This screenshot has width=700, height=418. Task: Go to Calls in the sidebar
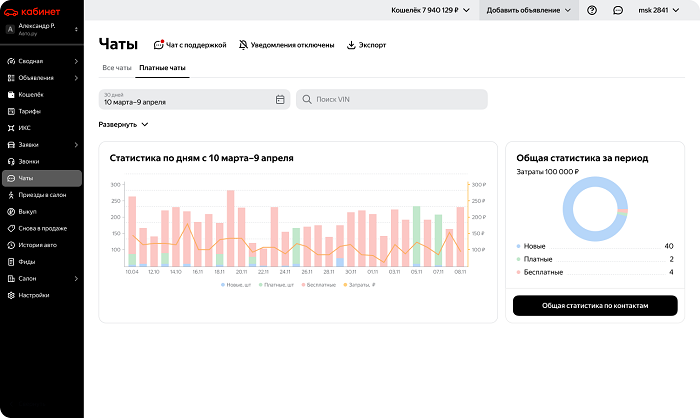(30, 161)
